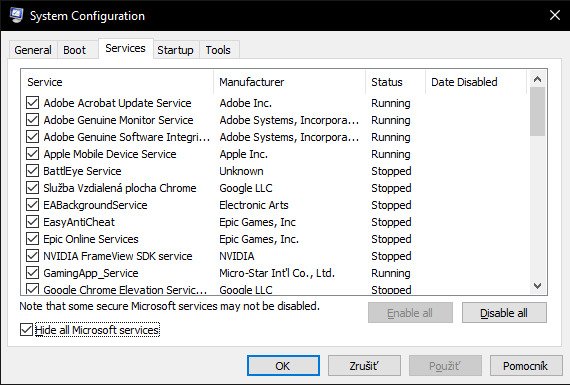
Task: Sort by Date Disabled column header
Action: (476, 82)
